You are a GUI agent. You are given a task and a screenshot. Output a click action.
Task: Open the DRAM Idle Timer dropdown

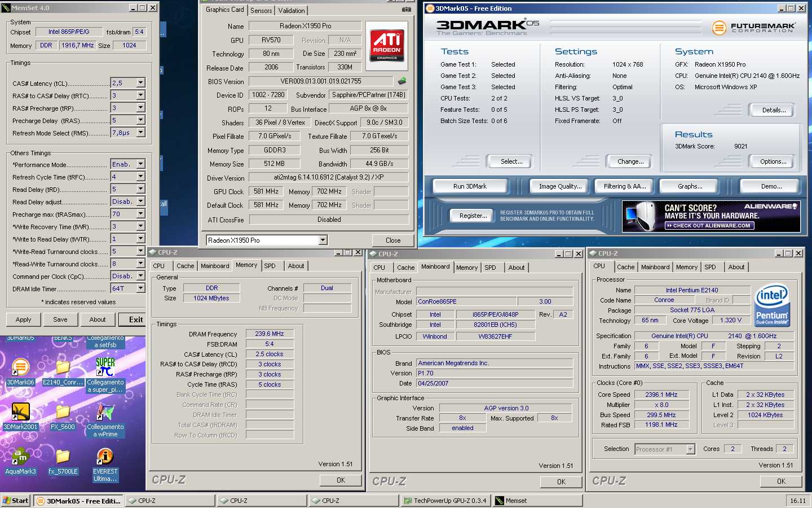click(x=140, y=288)
